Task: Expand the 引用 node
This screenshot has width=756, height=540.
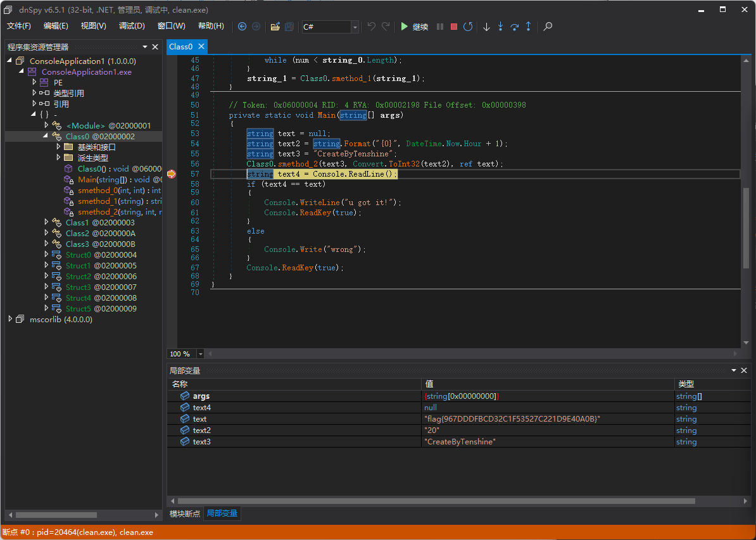Action: click(34, 103)
